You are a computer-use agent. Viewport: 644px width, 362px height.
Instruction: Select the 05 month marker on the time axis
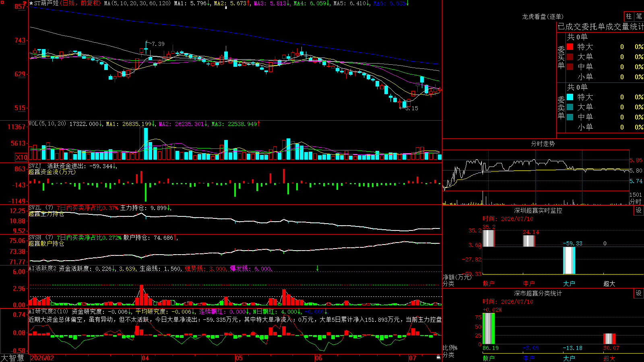click(239, 358)
